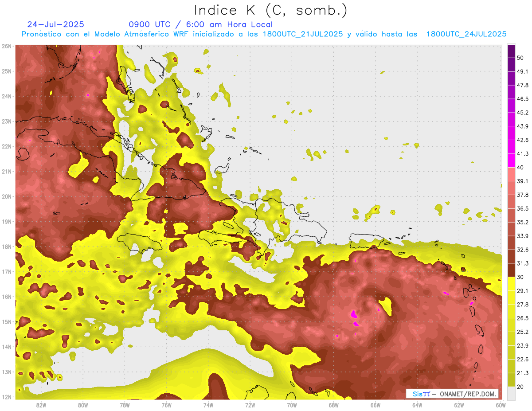The image size is (532, 411).
Task: Click the '66W' longitude label
Action: (x=376, y=405)
